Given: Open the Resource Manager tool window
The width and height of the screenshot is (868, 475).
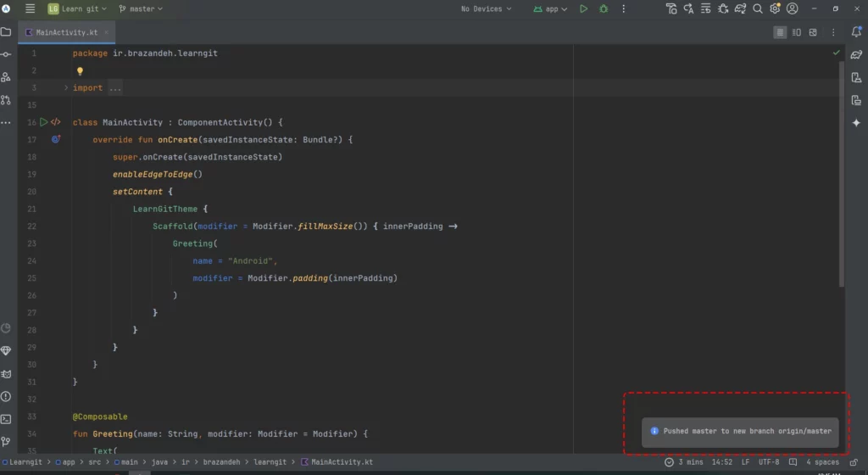Looking at the screenshot, I should (6, 77).
